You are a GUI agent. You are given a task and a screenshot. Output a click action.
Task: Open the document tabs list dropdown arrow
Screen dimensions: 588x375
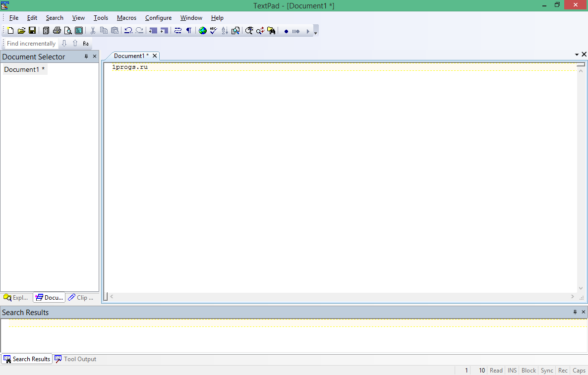577,54
